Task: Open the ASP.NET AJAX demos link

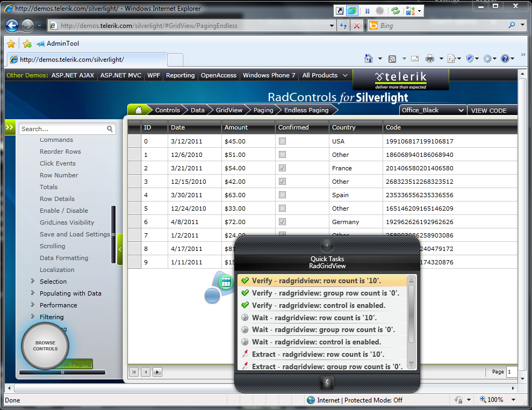Action: coord(73,75)
